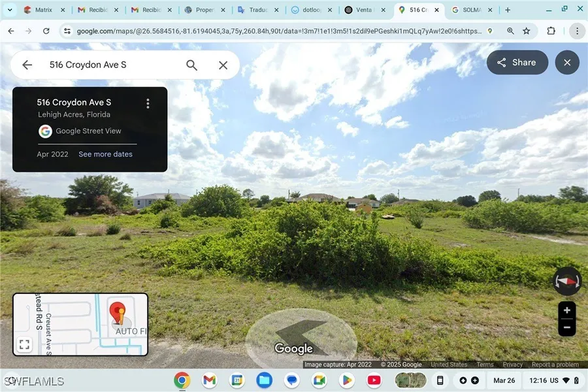Screen dimensions: 588x392
Task: Close Street View with the round X button
Action: [567, 63]
